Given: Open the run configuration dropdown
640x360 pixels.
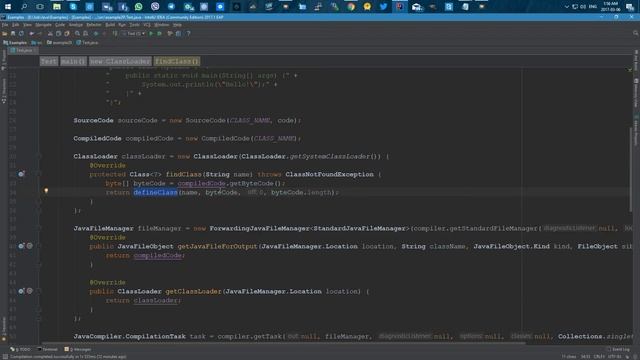Looking at the screenshot, I should (133, 33).
